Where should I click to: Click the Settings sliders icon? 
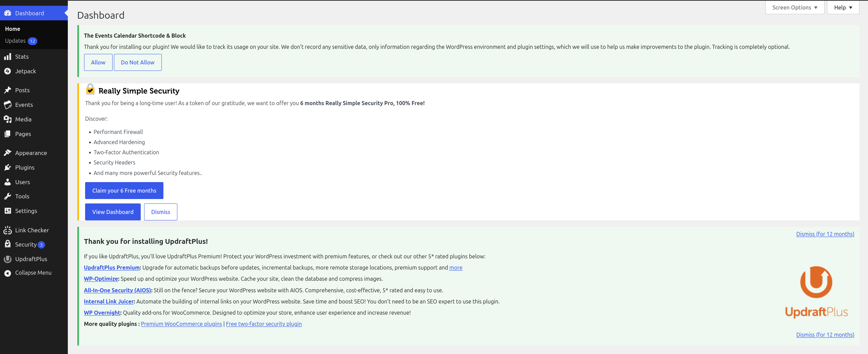[x=7, y=211]
